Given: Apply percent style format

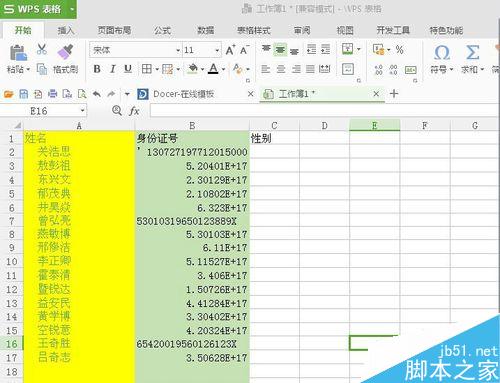Looking at the screenshot, I should (x=399, y=50).
